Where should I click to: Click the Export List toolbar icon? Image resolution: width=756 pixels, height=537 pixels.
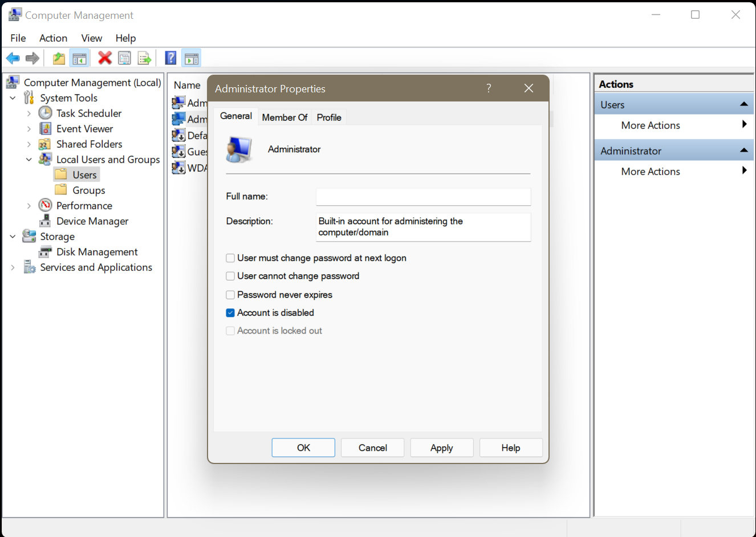pos(144,58)
